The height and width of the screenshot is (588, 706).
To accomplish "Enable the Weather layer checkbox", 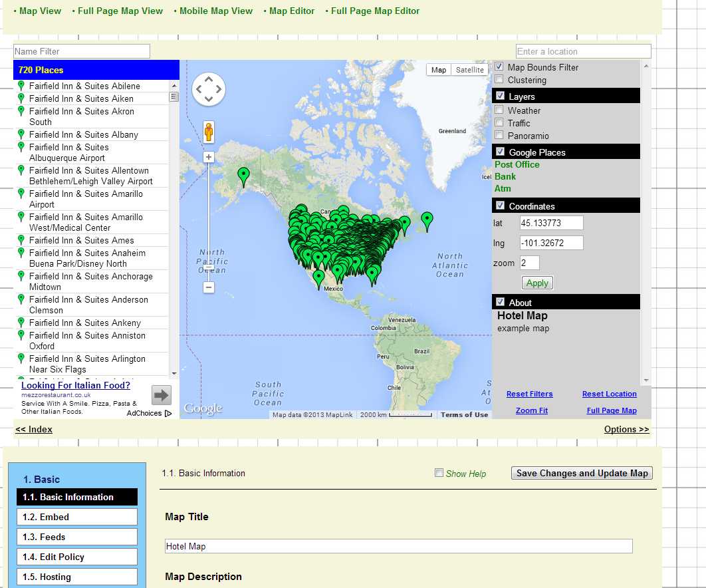I will [499, 110].
